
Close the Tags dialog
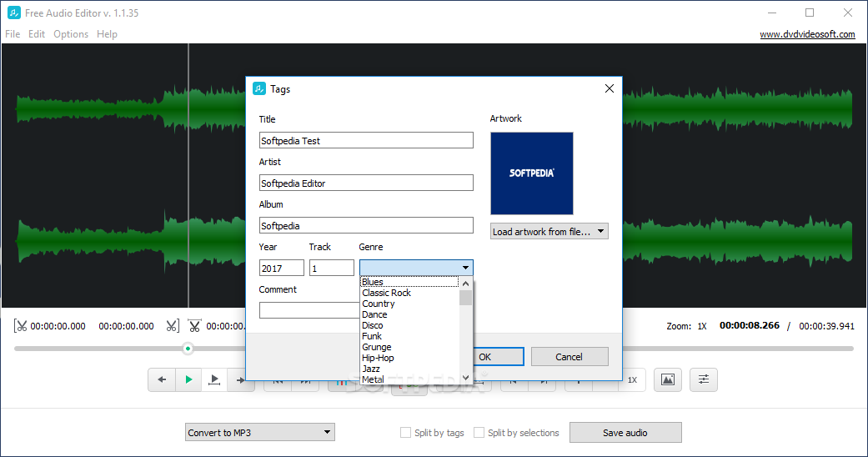pos(610,88)
